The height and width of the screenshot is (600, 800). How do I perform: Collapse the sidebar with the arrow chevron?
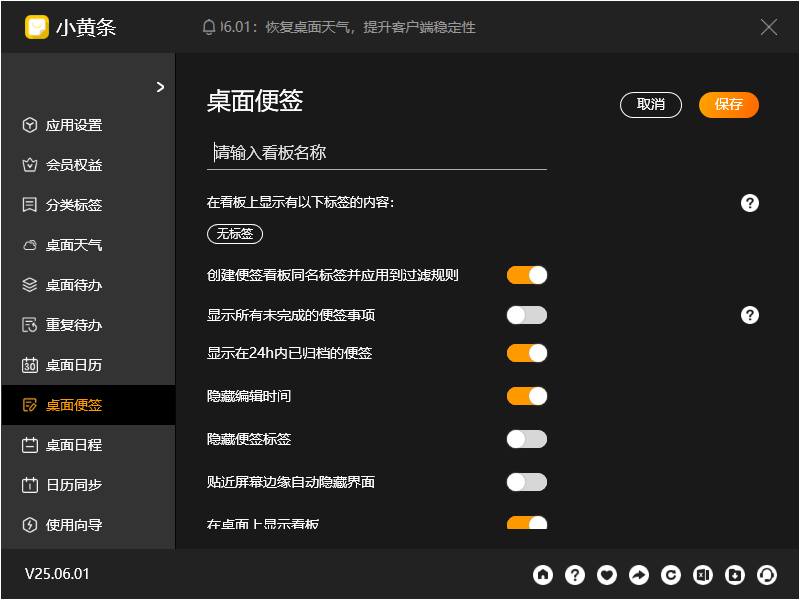pos(160,87)
